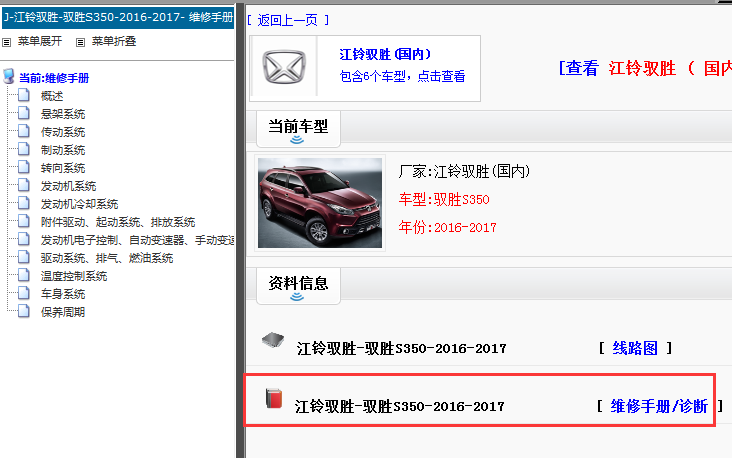Image resolution: width=732 pixels, height=458 pixels.
Task: Click 包含6个车型，点击查看 link
Action: tap(402, 76)
